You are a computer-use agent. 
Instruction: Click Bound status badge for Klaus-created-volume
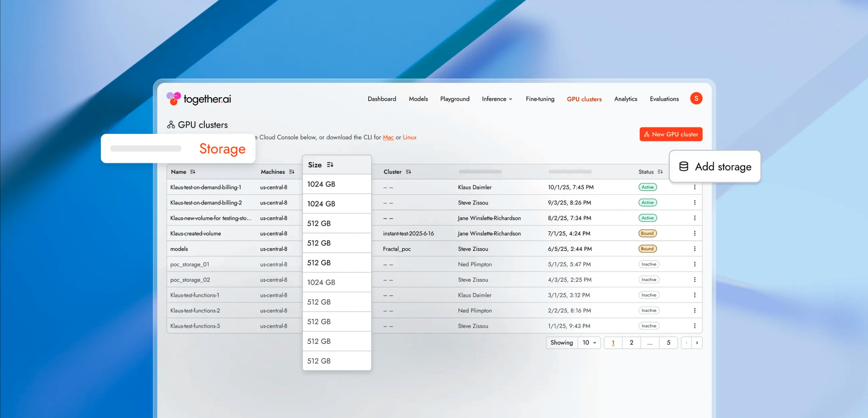pyautogui.click(x=647, y=233)
